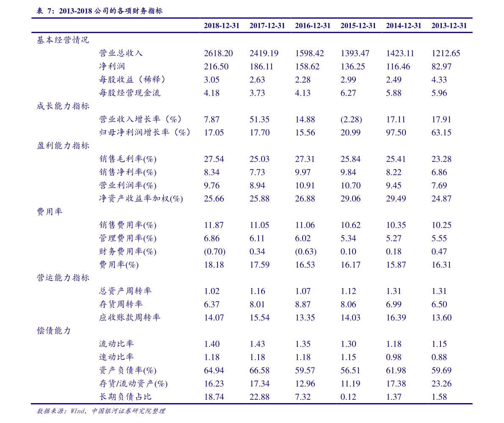Image resolution: width=504 pixels, height=423 pixels.
Task: Select the 97.50 net profit growth cell
Action: (396, 133)
